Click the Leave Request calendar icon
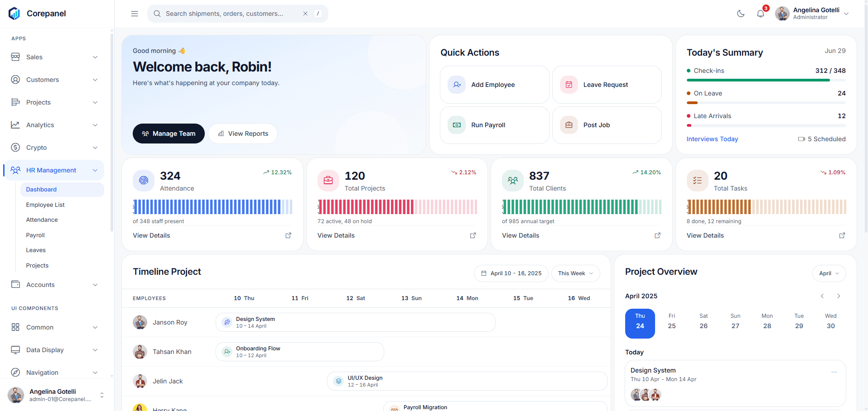868x411 pixels. pyautogui.click(x=569, y=85)
